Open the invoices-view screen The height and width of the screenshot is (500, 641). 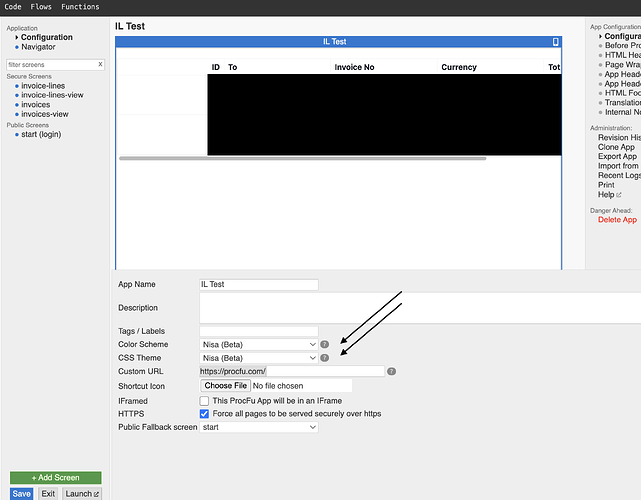pyautogui.click(x=45, y=114)
